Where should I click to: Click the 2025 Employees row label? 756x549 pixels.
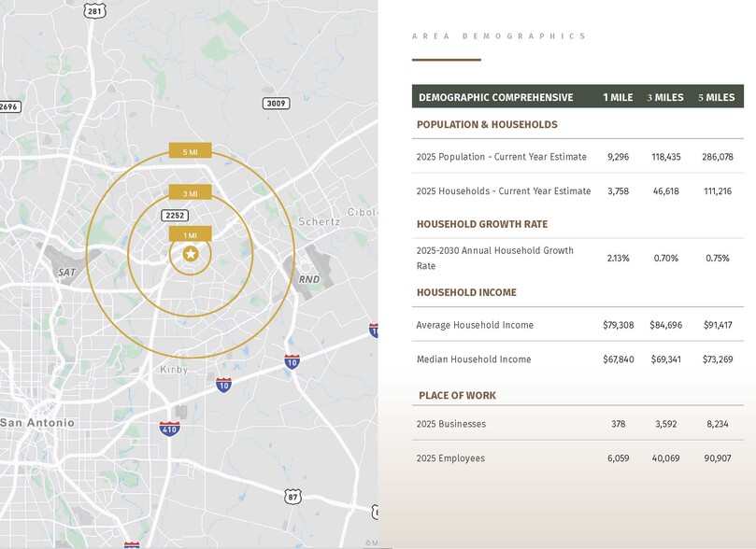(450, 458)
